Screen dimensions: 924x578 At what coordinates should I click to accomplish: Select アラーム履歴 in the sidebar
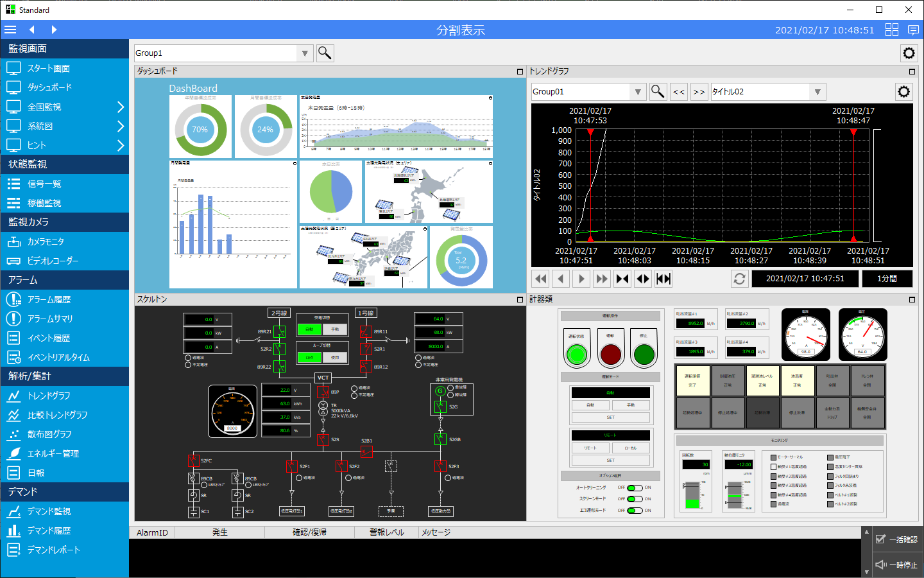pos(49,299)
